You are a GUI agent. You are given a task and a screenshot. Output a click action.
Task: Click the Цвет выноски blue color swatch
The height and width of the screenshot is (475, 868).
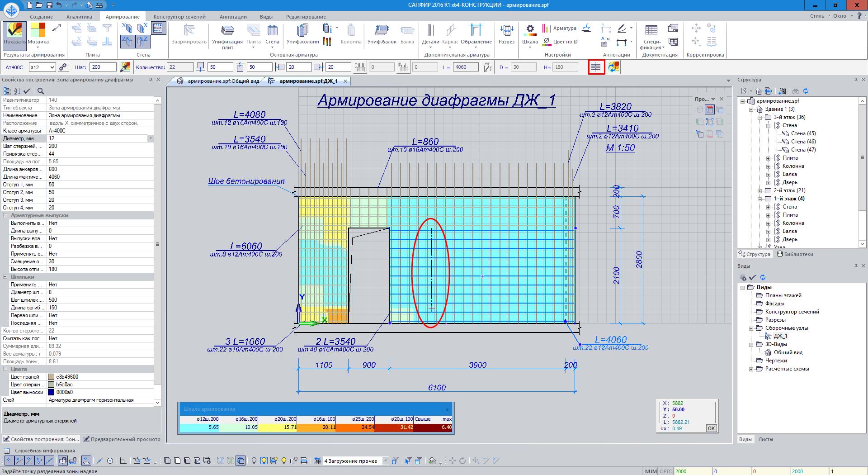tap(51, 392)
